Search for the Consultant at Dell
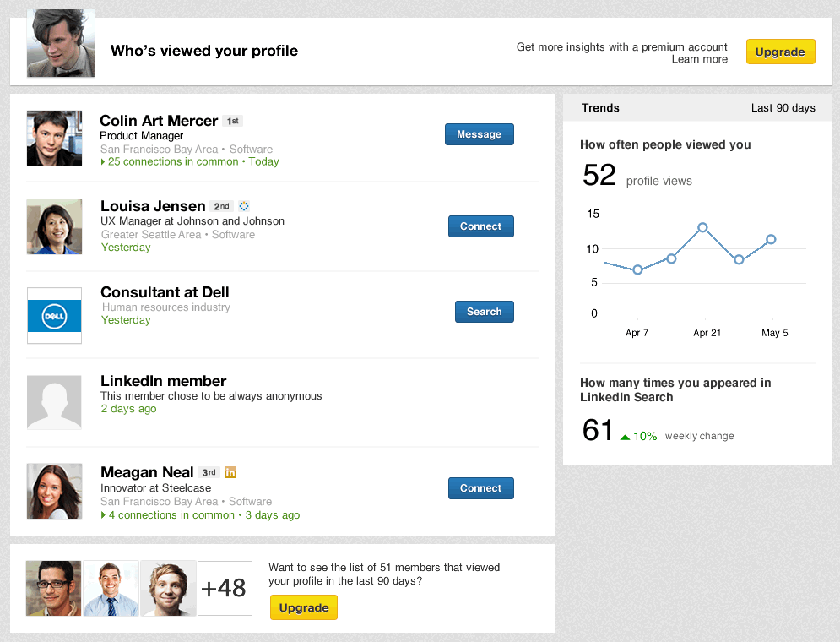The height and width of the screenshot is (642, 840). (x=484, y=311)
